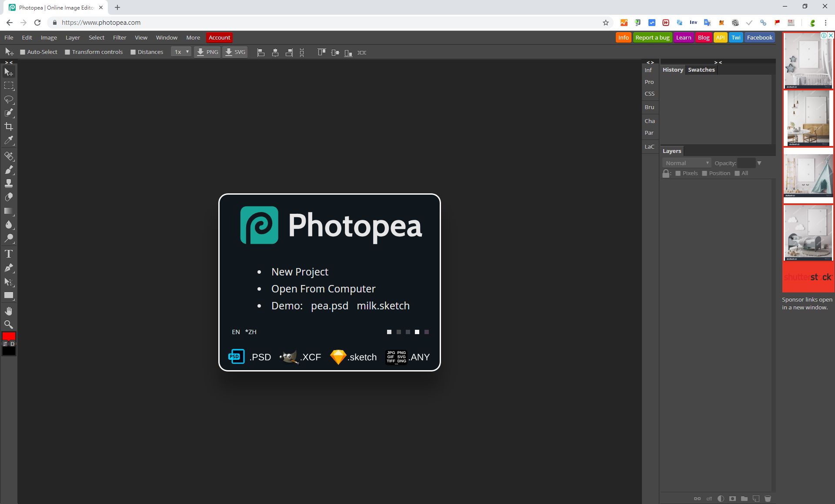Open the pea.psd demo file
Viewport: 835px width, 504px height.
click(329, 306)
